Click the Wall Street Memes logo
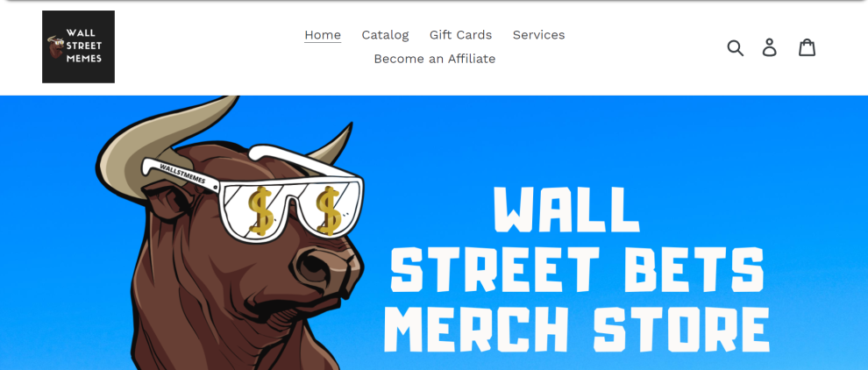 point(79,47)
